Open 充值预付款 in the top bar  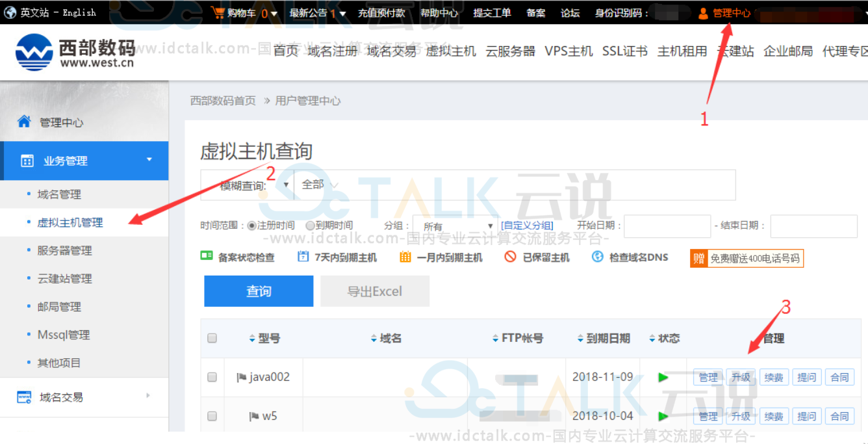381,13
